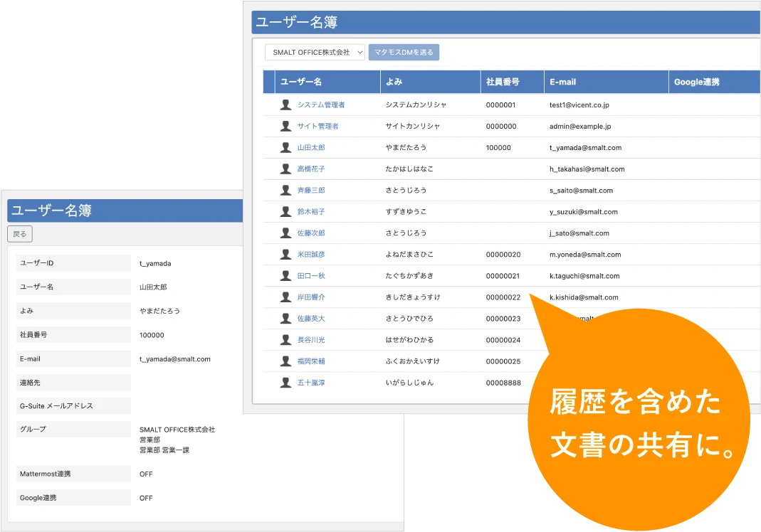Click the 社員番号 column header
Image resolution: width=761 pixels, height=532 pixels.
502,82
